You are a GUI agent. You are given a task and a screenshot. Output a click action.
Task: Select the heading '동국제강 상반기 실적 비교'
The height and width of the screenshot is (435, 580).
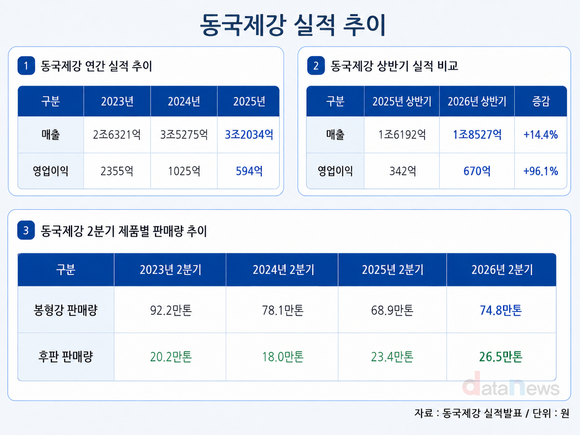pyautogui.click(x=394, y=66)
